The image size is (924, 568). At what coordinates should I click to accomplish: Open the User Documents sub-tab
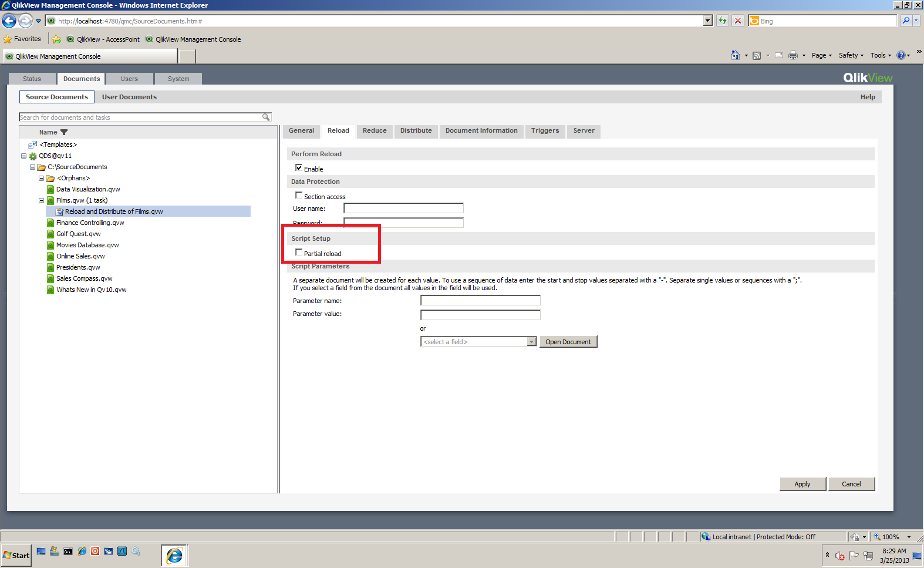pos(129,97)
